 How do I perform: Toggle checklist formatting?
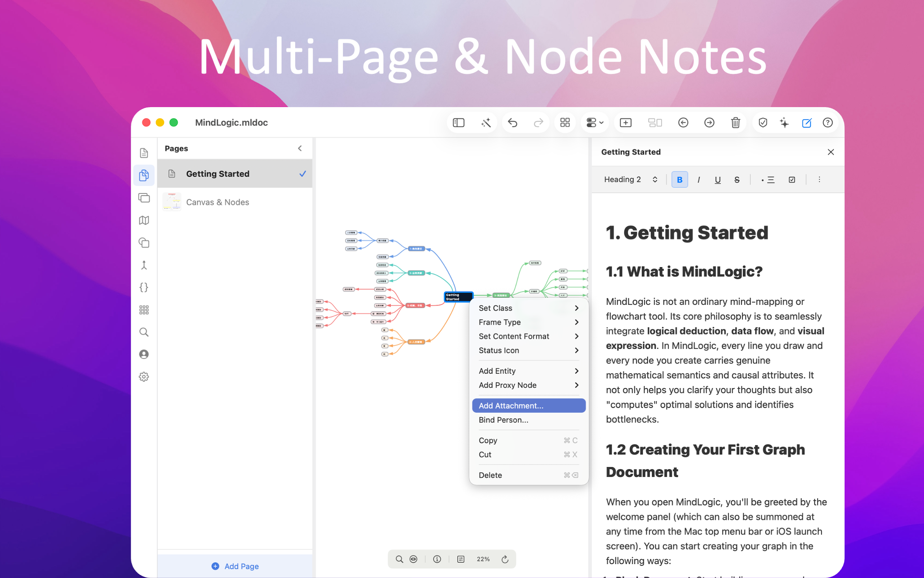[x=792, y=180]
